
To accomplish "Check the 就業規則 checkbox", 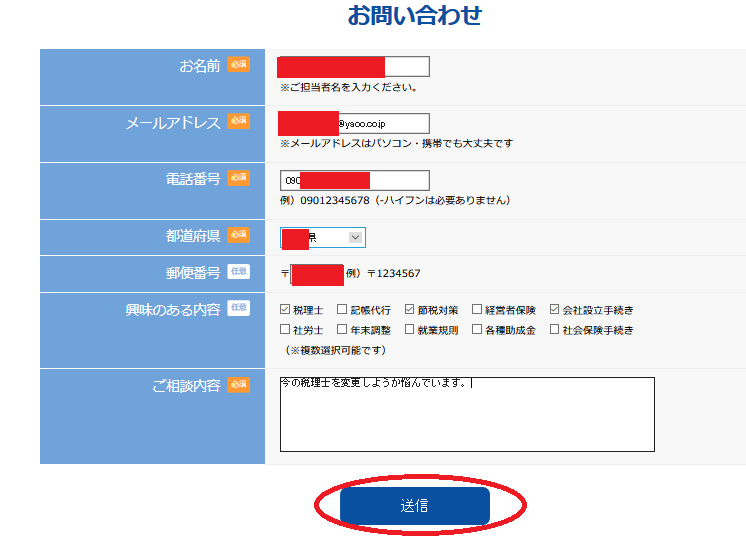I will click(409, 329).
